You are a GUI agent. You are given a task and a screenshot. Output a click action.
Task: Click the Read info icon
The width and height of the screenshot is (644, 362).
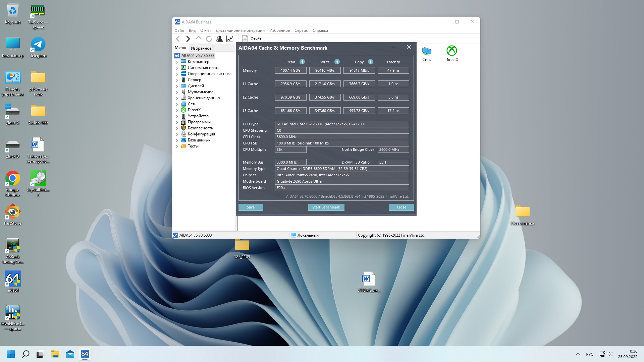[x=302, y=62]
